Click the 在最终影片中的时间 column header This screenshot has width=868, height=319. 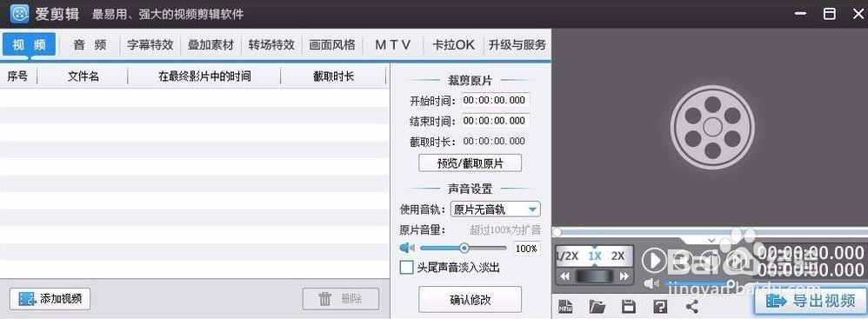(204, 76)
